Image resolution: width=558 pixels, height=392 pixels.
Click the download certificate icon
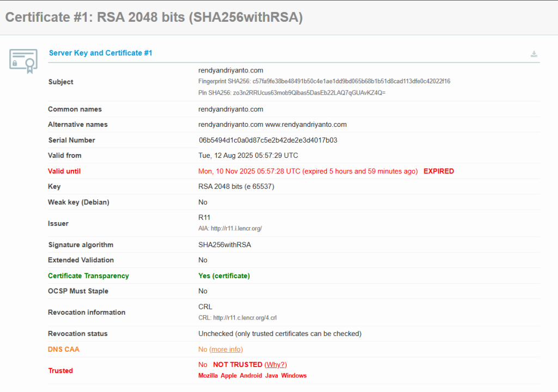pyautogui.click(x=534, y=54)
